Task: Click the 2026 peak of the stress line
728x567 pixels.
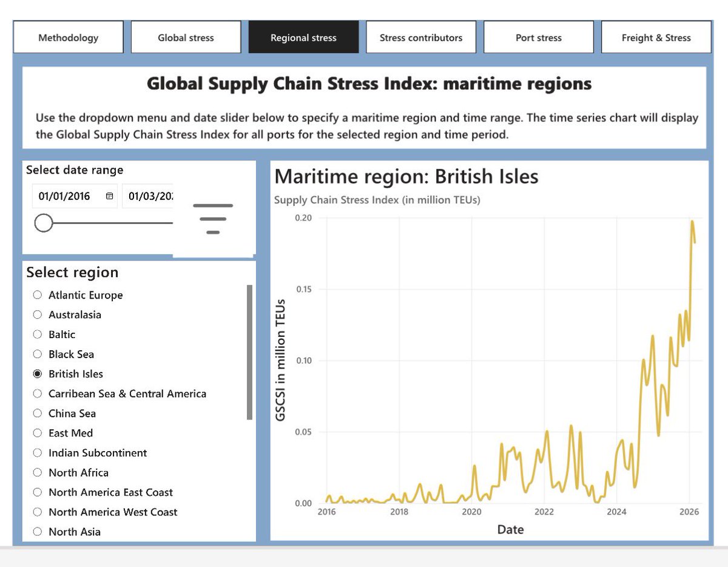Action: tap(692, 221)
